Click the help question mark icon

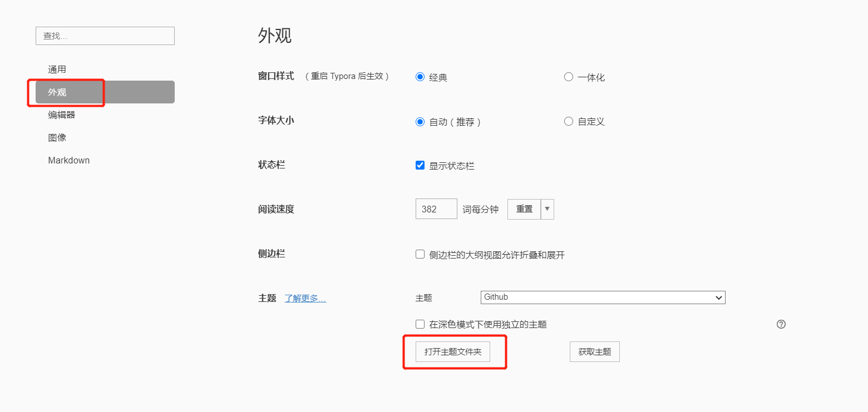click(781, 324)
